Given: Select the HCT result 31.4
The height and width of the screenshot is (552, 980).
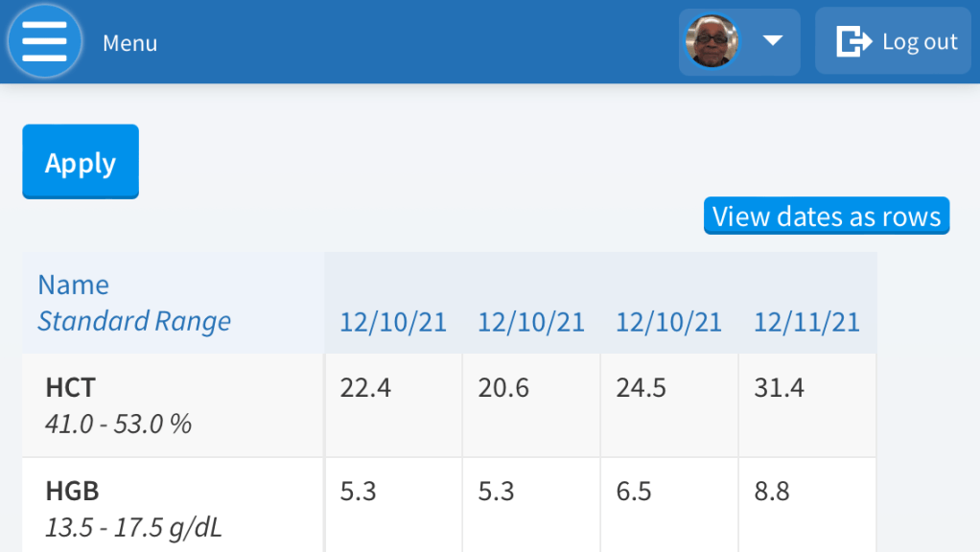Looking at the screenshot, I should coord(780,388).
